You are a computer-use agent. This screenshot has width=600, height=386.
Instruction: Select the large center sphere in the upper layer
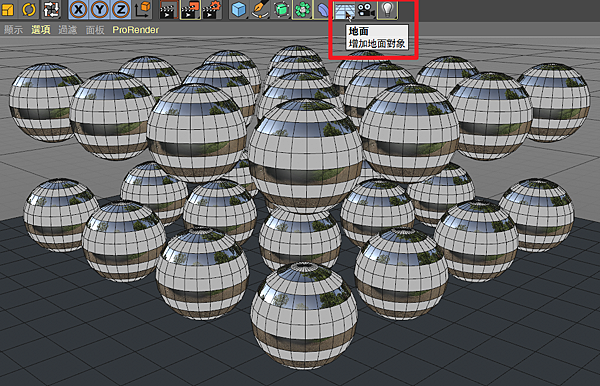point(305,156)
